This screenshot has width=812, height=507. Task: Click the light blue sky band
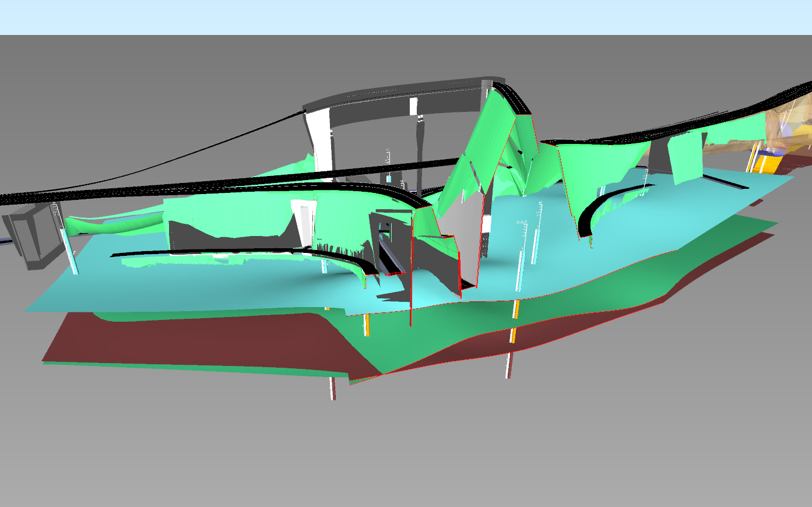(x=406, y=16)
